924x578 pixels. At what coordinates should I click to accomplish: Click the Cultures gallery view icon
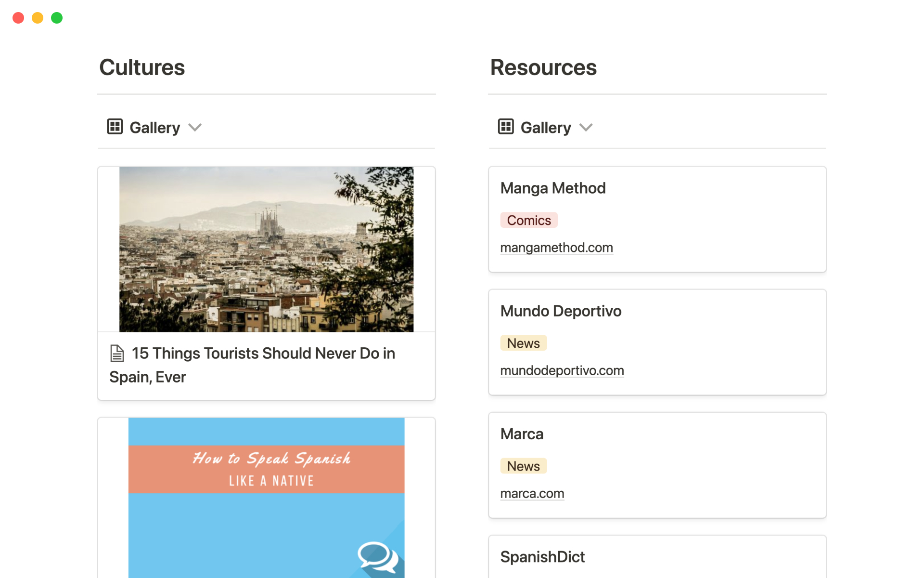click(115, 127)
